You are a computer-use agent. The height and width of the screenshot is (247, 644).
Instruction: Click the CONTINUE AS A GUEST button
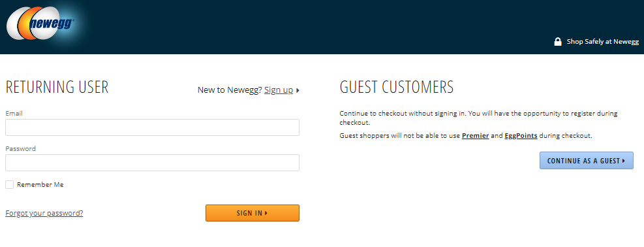pos(587,161)
